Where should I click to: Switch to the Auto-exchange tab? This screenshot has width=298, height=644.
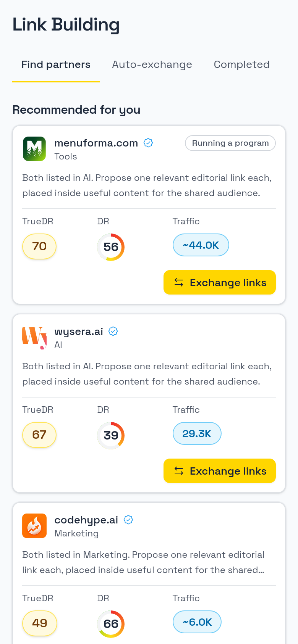click(x=152, y=64)
